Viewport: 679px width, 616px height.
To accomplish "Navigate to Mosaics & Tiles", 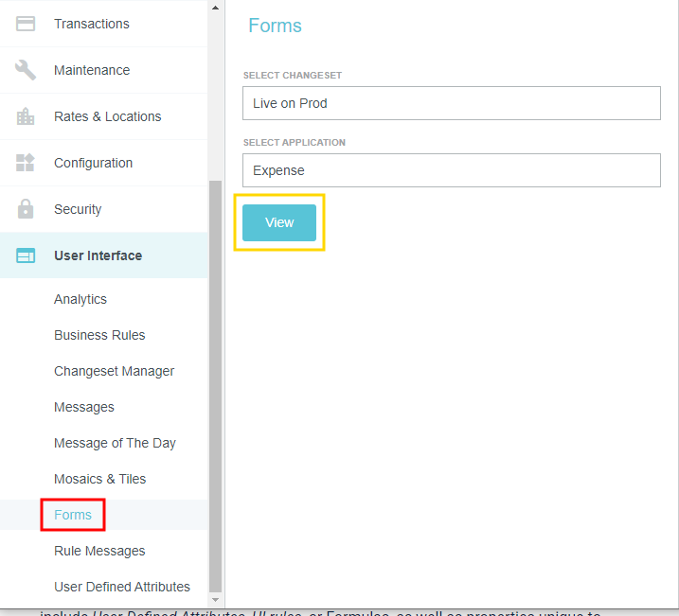I will tap(99, 479).
